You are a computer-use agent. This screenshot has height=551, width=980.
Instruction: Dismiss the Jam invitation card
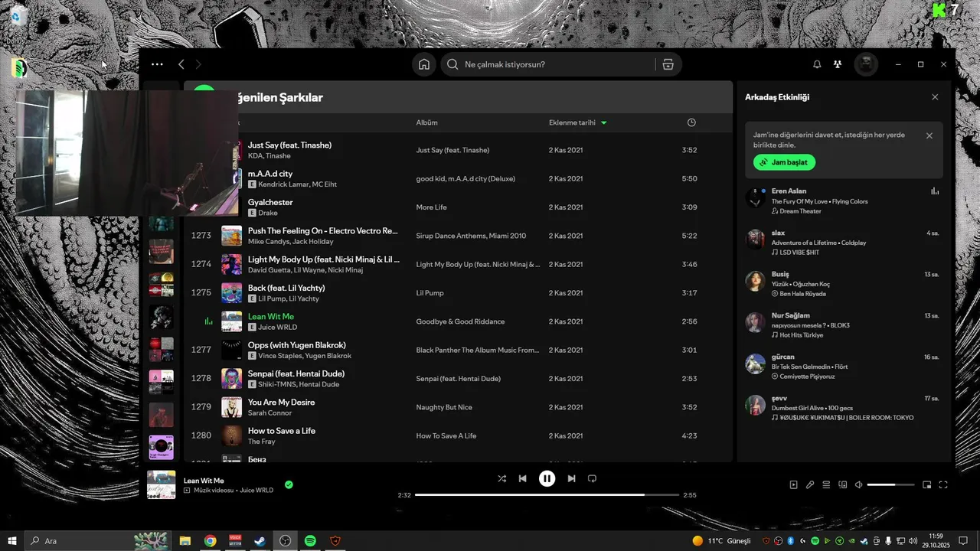(929, 135)
